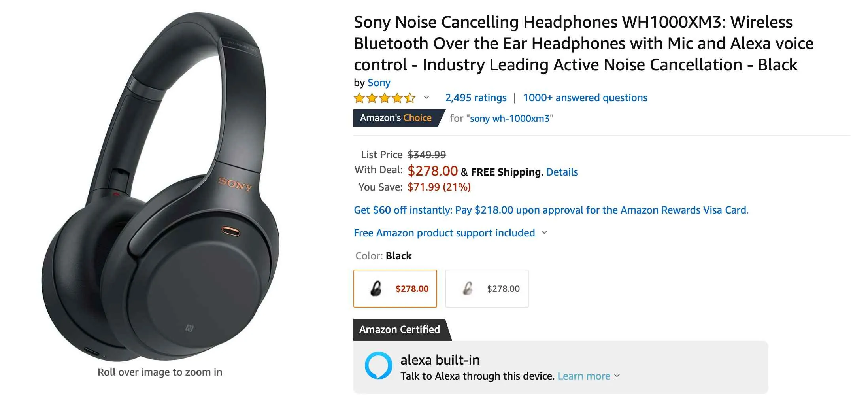Select the Silver color variant
868x412 pixels.
coord(487,289)
